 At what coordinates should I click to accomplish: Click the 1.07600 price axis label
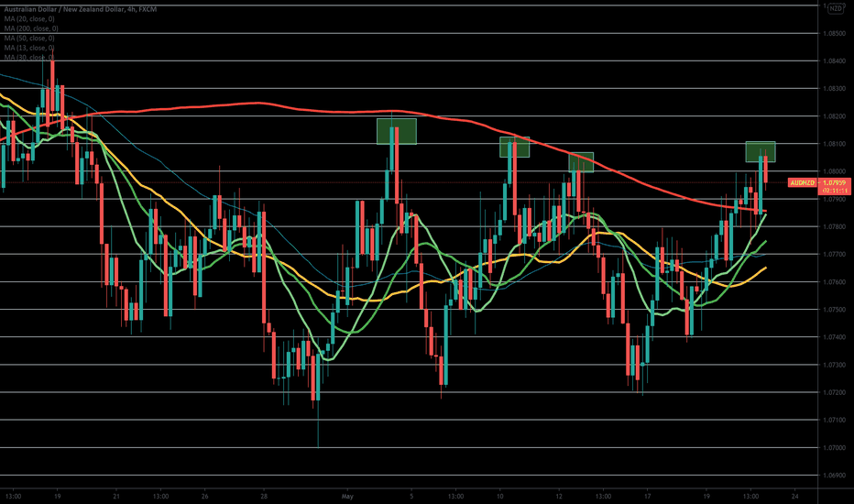834,282
